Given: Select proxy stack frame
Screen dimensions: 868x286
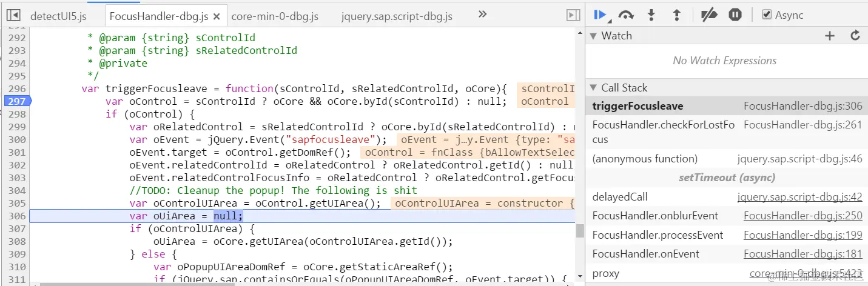Looking at the screenshot, I should pos(725,273).
